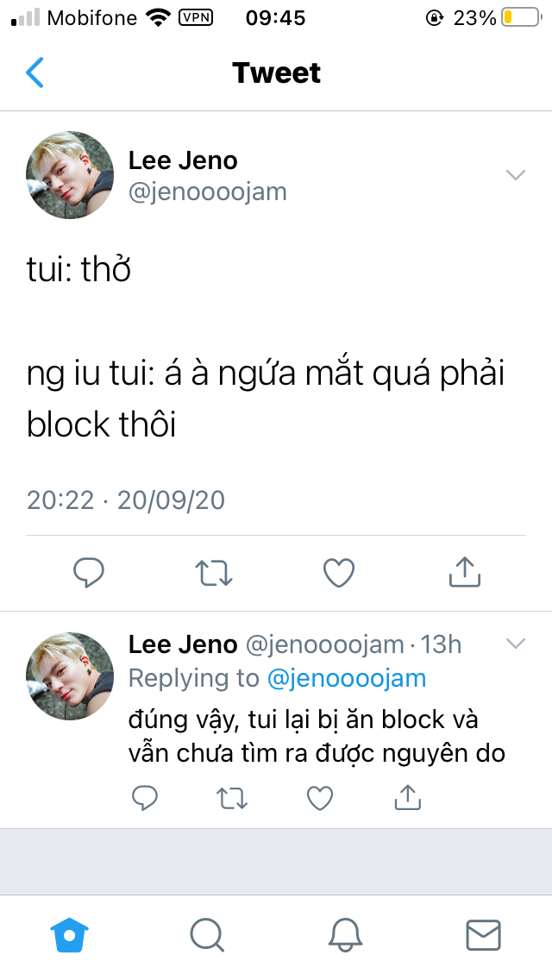
Task: Open the main tweet options chevron
Action: click(x=515, y=175)
